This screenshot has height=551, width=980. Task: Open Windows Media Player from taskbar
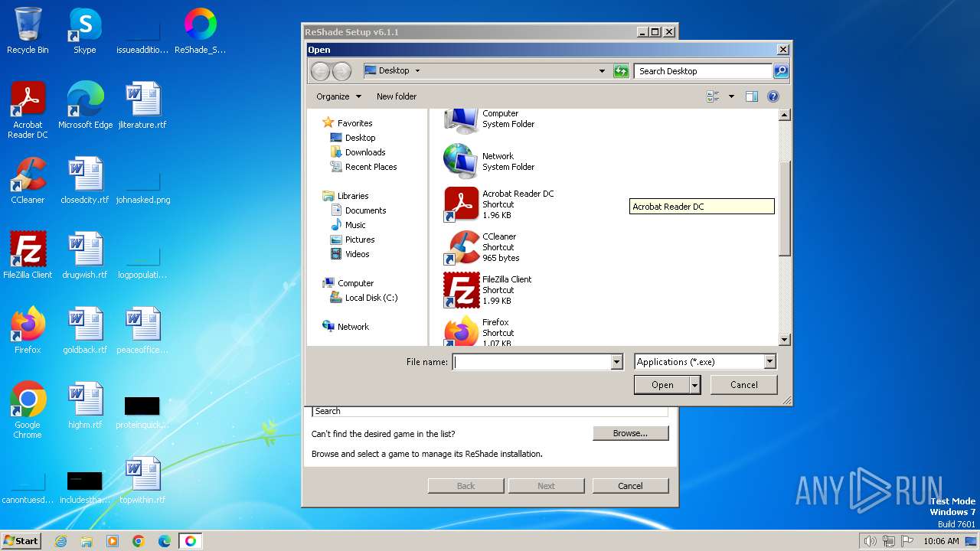pos(113,541)
